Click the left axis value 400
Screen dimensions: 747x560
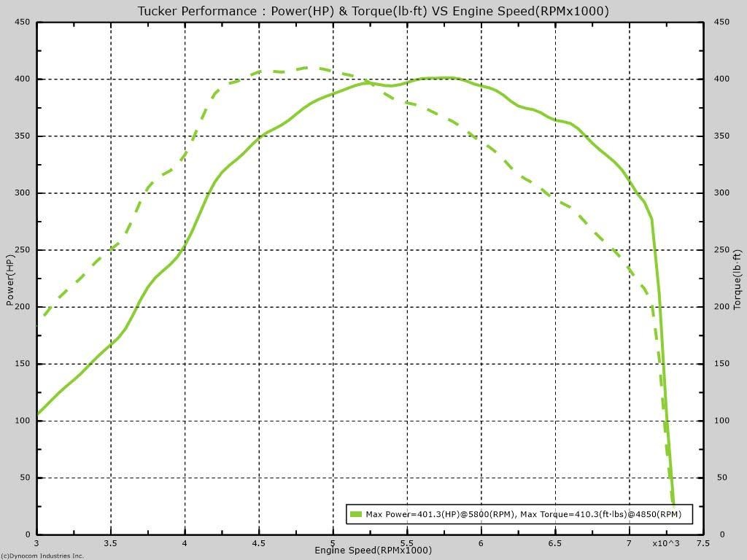pos(22,79)
